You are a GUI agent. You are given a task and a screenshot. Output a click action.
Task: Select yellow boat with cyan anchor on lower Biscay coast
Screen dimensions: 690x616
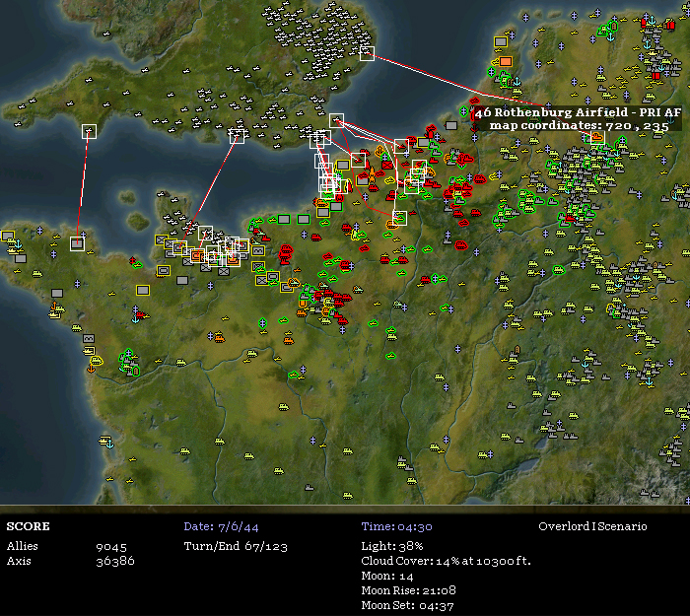pos(106,442)
